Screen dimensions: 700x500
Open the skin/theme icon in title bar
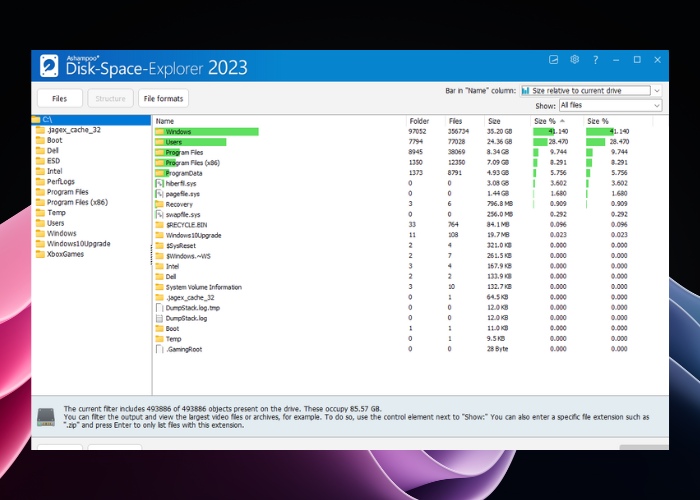pos(554,59)
